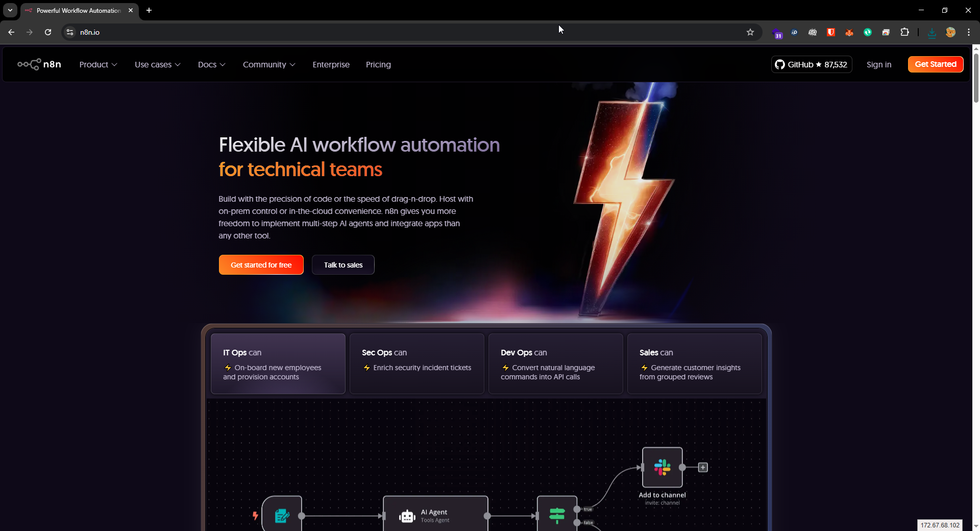
Task: Click the plus icon next to the Slack node
Action: click(703, 467)
